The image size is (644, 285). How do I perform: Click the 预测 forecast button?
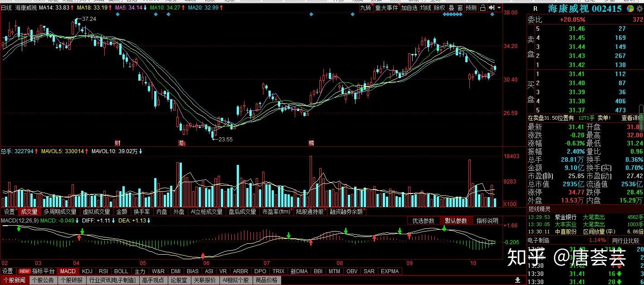pyautogui.click(x=471, y=8)
